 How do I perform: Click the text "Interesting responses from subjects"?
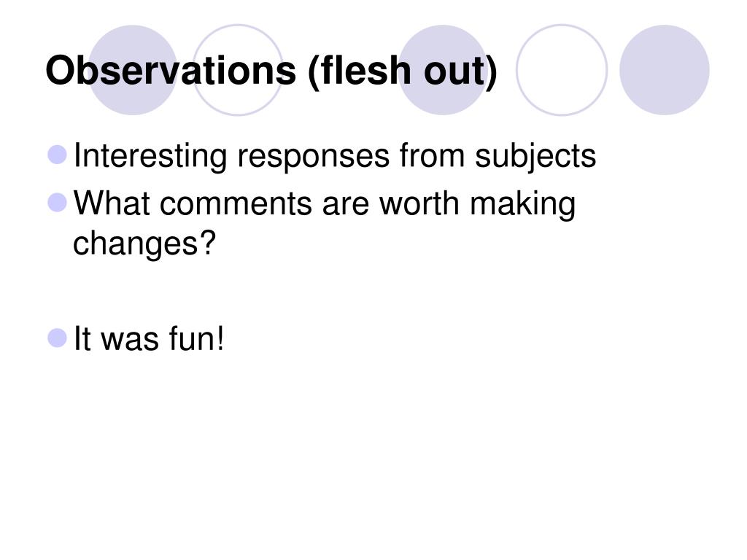(x=335, y=156)
